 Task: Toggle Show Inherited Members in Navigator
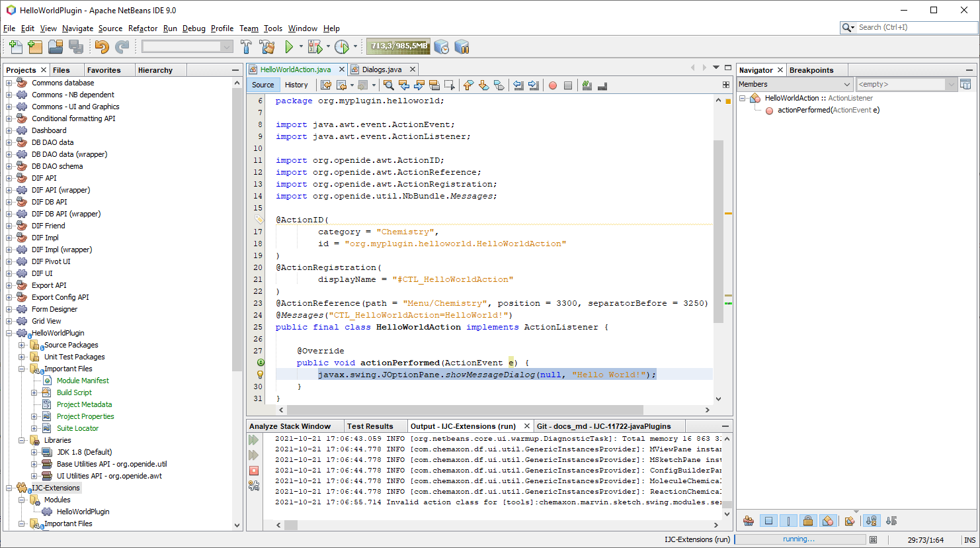[749, 521]
